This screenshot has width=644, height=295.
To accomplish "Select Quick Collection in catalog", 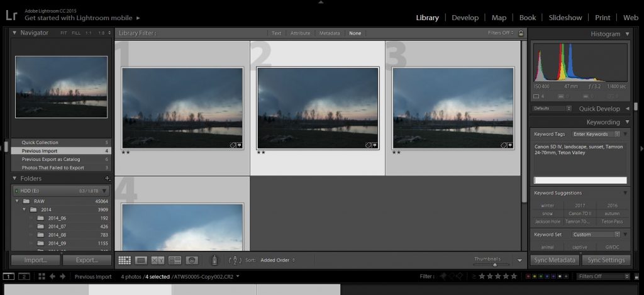I will (61, 143).
